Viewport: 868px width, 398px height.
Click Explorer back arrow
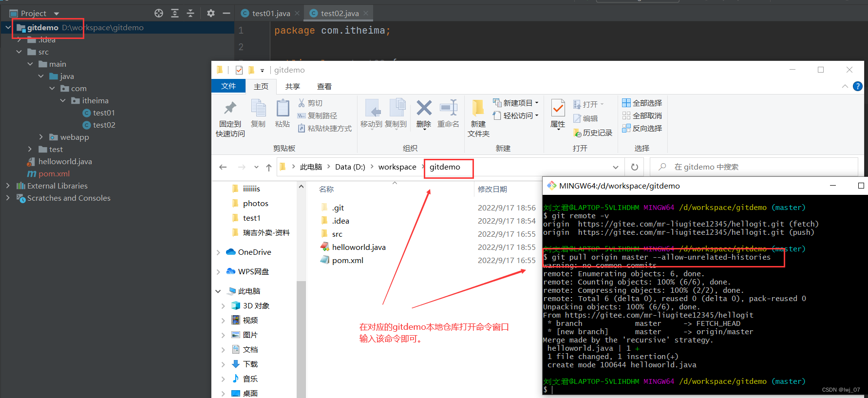(x=223, y=167)
